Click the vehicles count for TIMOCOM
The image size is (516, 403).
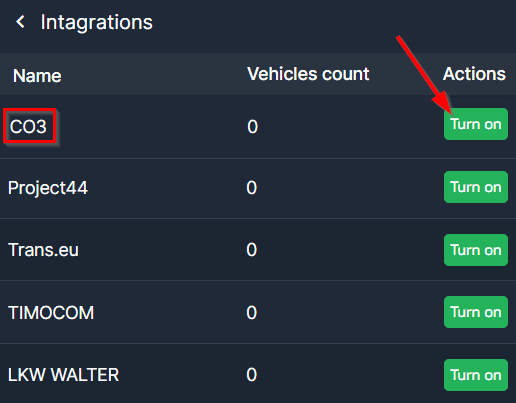(252, 313)
